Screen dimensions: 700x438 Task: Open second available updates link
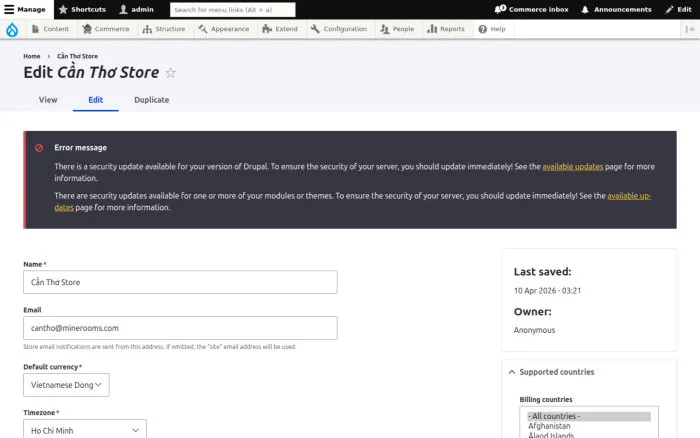tap(629, 196)
